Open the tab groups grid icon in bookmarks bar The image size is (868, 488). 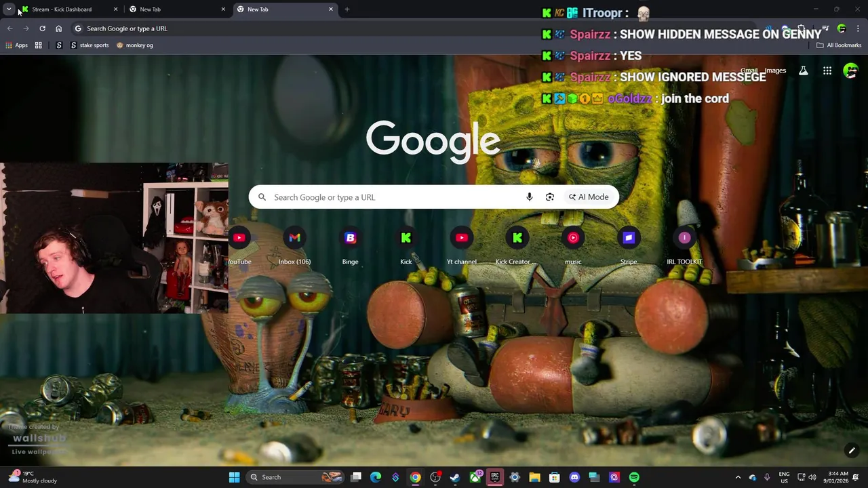pyautogui.click(x=39, y=45)
